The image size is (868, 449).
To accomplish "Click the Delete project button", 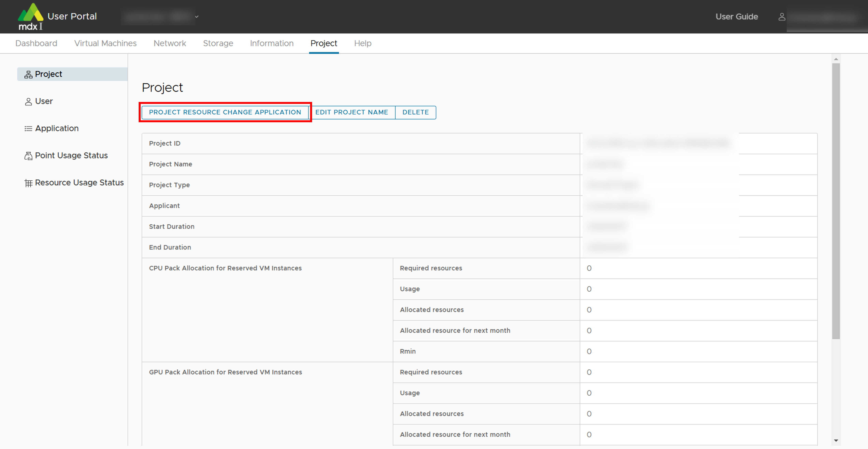I will [415, 112].
